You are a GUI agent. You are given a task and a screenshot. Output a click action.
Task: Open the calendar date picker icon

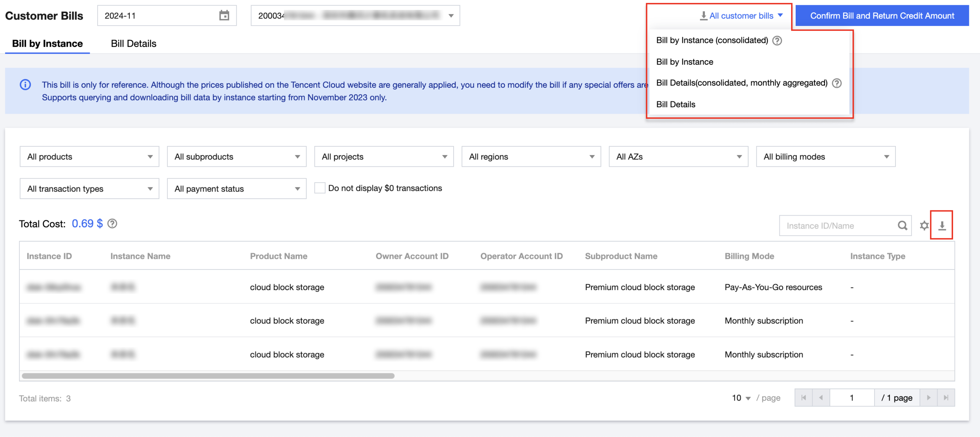tap(224, 16)
